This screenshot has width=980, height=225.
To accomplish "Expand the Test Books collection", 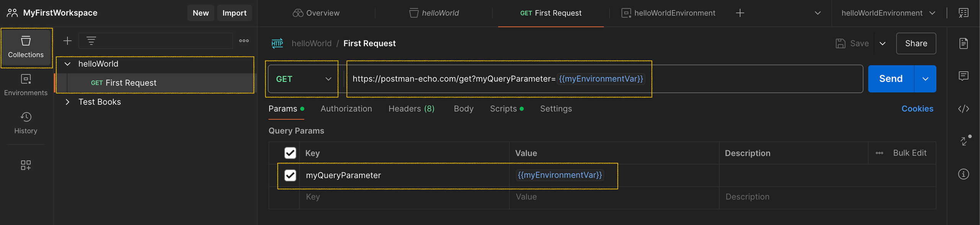I will click(x=67, y=102).
